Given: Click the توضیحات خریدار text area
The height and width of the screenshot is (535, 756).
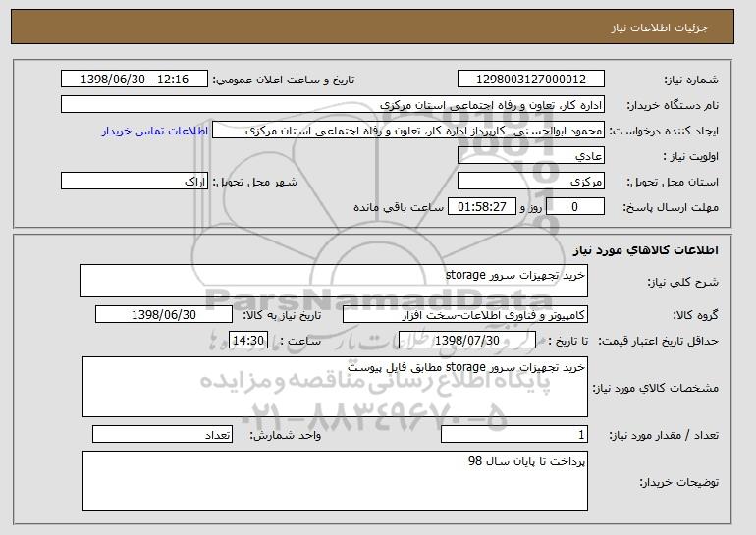Looking at the screenshot, I should (335, 481).
